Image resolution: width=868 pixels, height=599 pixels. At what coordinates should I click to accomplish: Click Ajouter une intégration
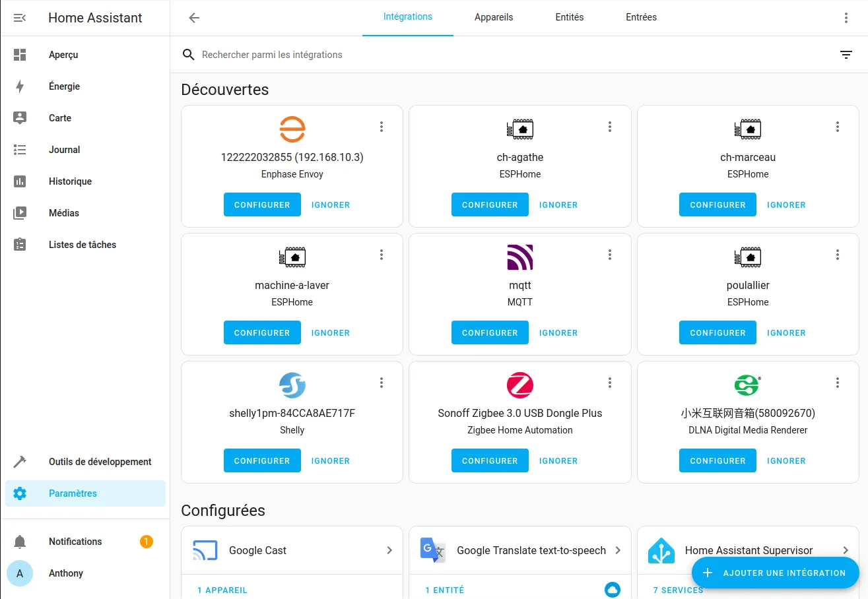click(x=775, y=573)
